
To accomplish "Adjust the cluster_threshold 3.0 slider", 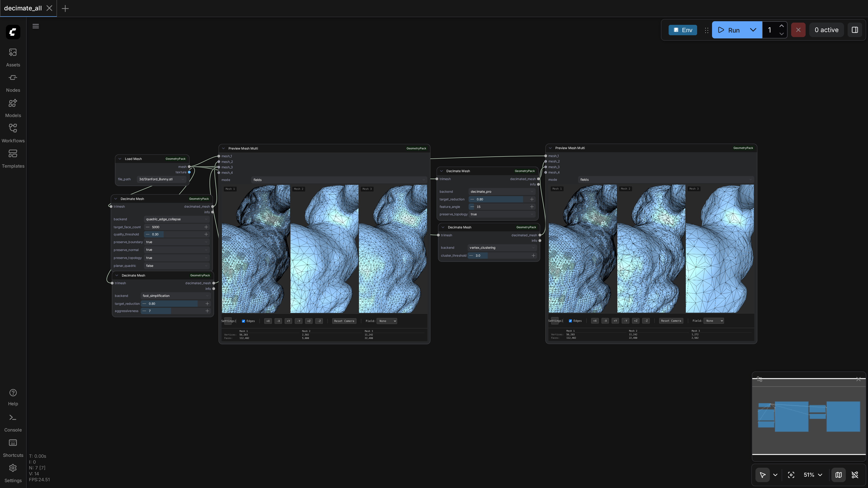I will coord(502,256).
